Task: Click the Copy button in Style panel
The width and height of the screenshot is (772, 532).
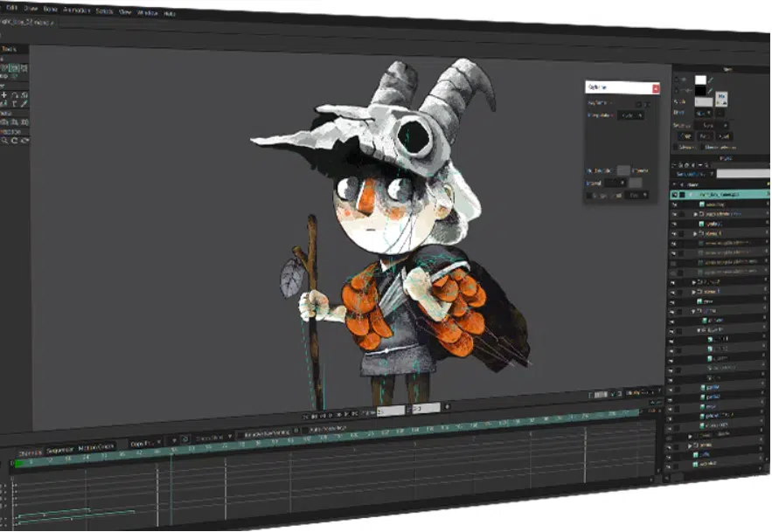Action: pyautogui.click(x=685, y=136)
